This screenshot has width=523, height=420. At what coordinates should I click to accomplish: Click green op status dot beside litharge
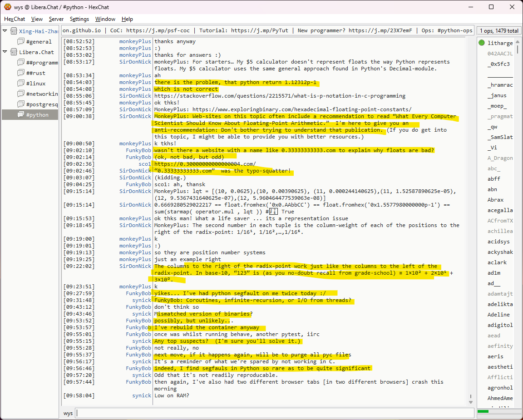pyautogui.click(x=481, y=43)
